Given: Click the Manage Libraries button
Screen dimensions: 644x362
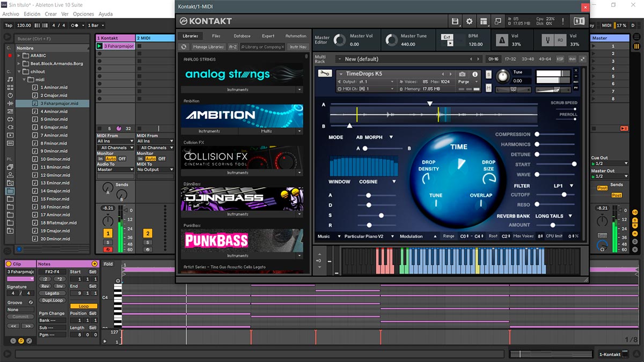Looking at the screenshot, I should coord(208,47).
